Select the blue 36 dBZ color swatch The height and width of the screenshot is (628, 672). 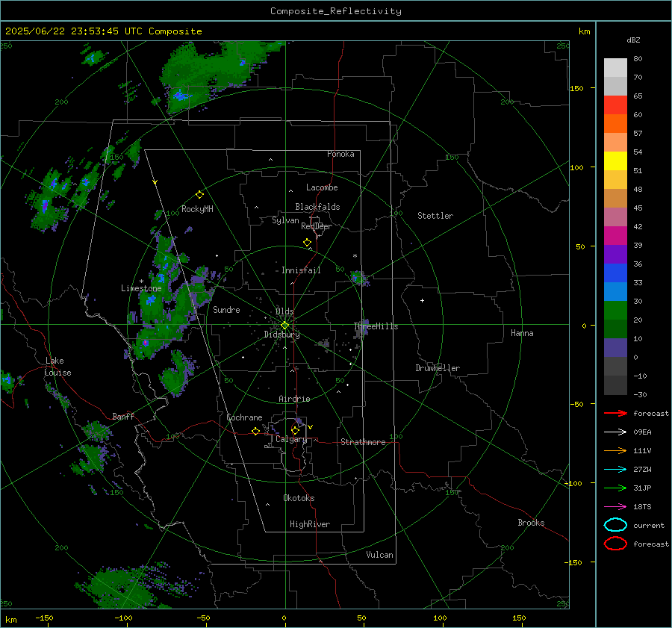pos(615,273)
